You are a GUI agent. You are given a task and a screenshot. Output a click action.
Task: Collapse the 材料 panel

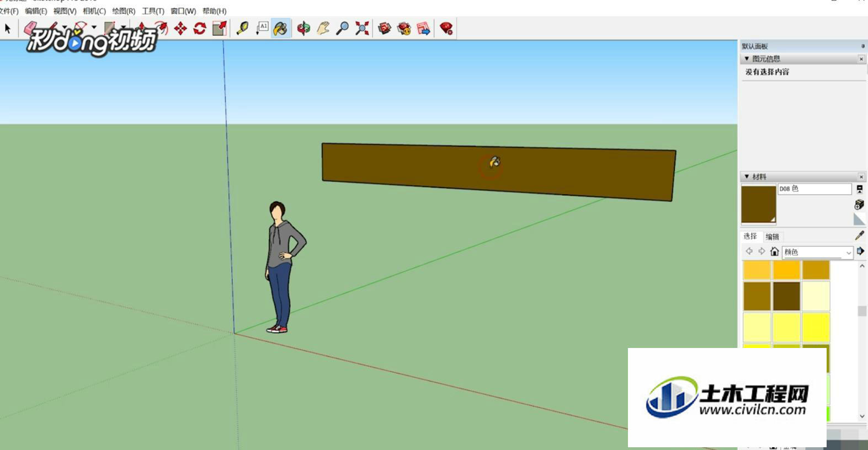(747, 176)
